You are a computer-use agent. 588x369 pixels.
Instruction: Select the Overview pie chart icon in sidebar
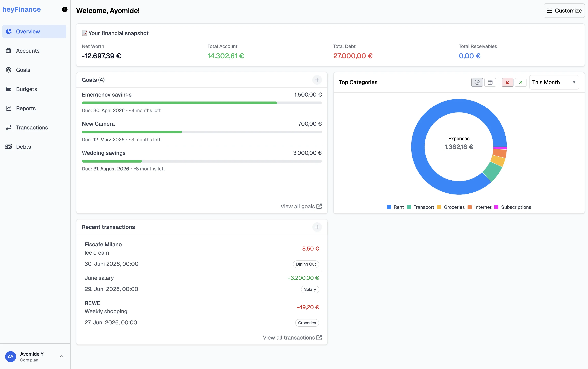[9, 31]
